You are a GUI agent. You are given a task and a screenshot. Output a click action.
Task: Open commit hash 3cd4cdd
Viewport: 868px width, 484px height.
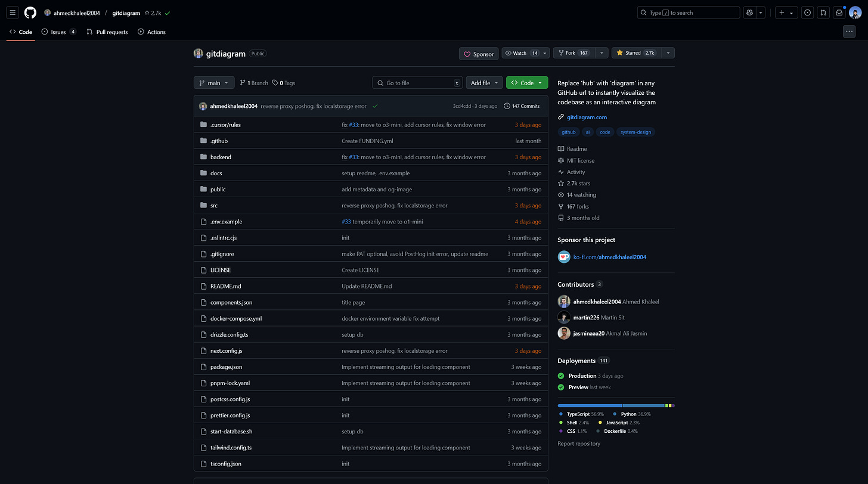pos(461,106)
